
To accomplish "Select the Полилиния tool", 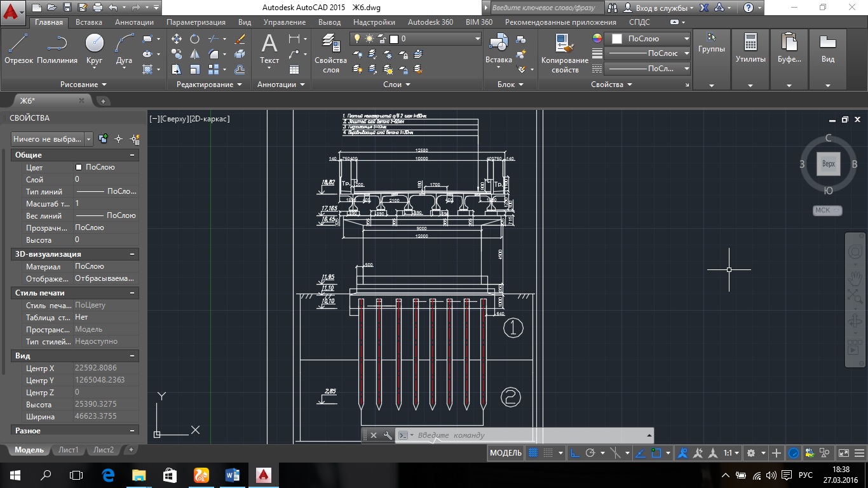I will click(57, 49).
